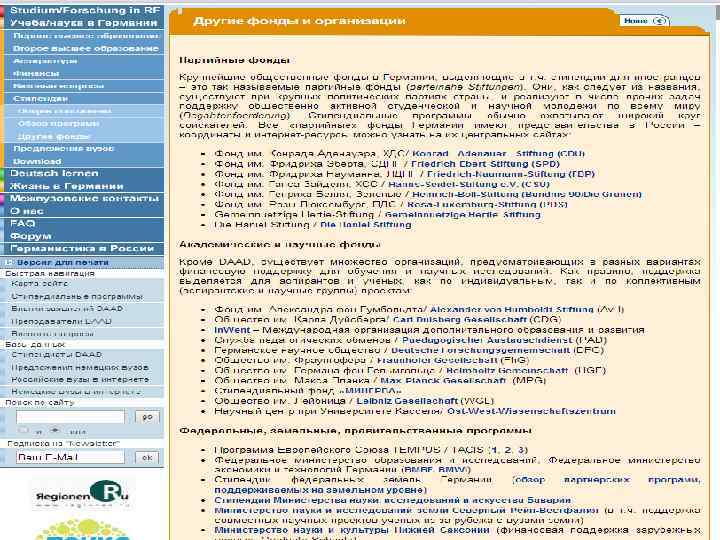This screenshot has width=720, height=540.
Task: Select the Обзор программ submenu item
Action: [59, 124]
